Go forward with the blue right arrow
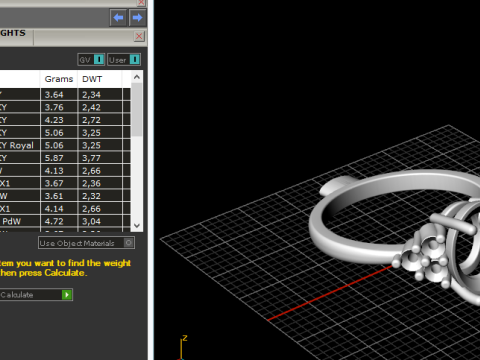The image size is (480, 360). (137, 17)
